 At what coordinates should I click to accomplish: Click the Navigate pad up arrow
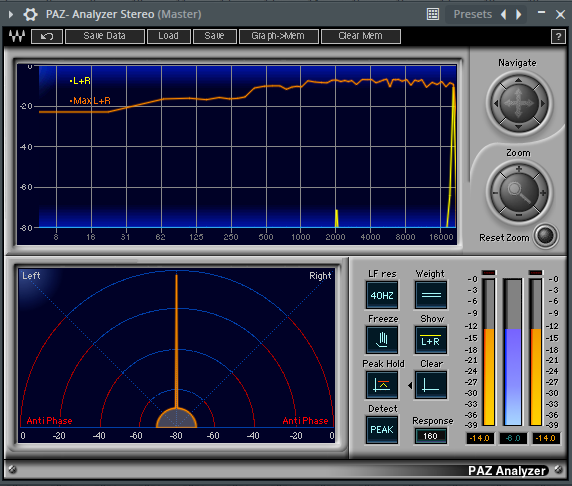518,80
